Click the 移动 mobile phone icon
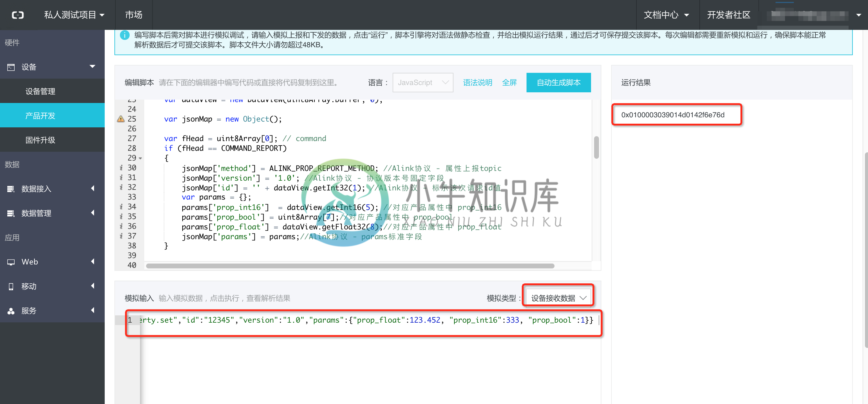Viewport: 868px width, 404px height. [11, 286]
